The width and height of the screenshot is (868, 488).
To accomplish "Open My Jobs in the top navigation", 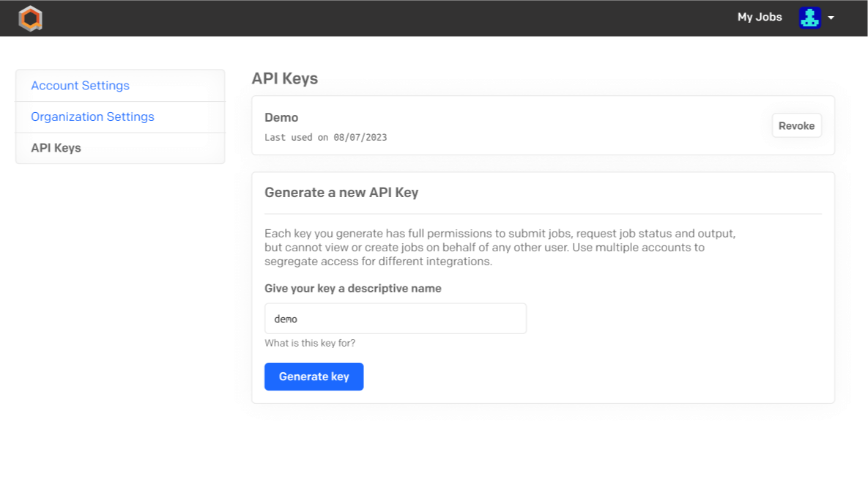I will coord(760,17).
